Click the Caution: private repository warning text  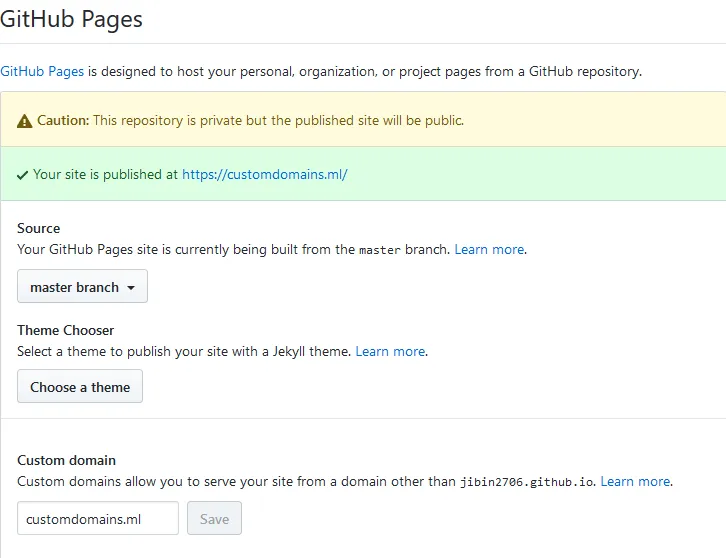tap(250, 120)
